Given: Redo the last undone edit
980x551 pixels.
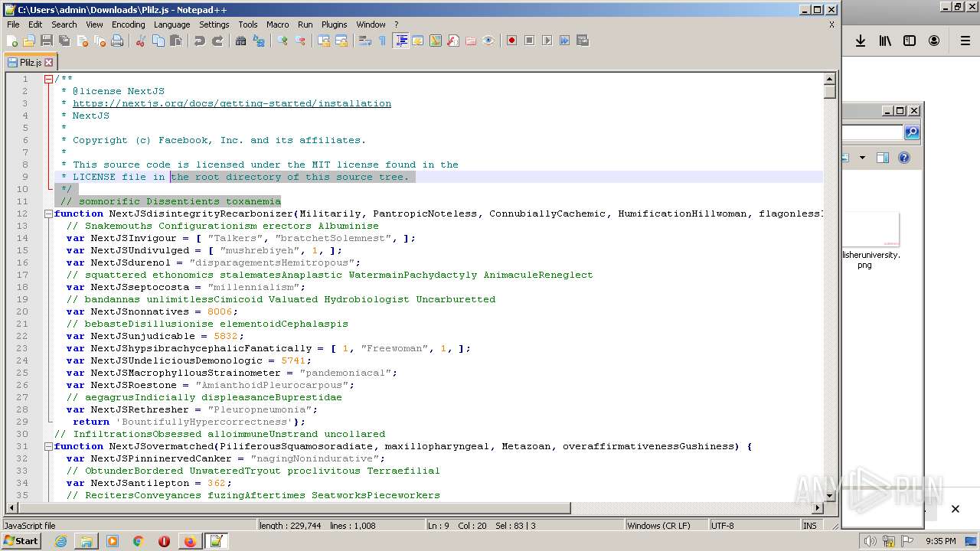Looking at the screenshot, I should point(217,41).
